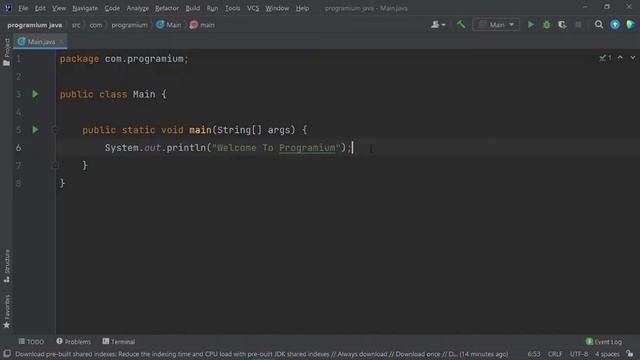
Task: Click the IntelliJ app logo in the title bar
Action: click(8, 8)
